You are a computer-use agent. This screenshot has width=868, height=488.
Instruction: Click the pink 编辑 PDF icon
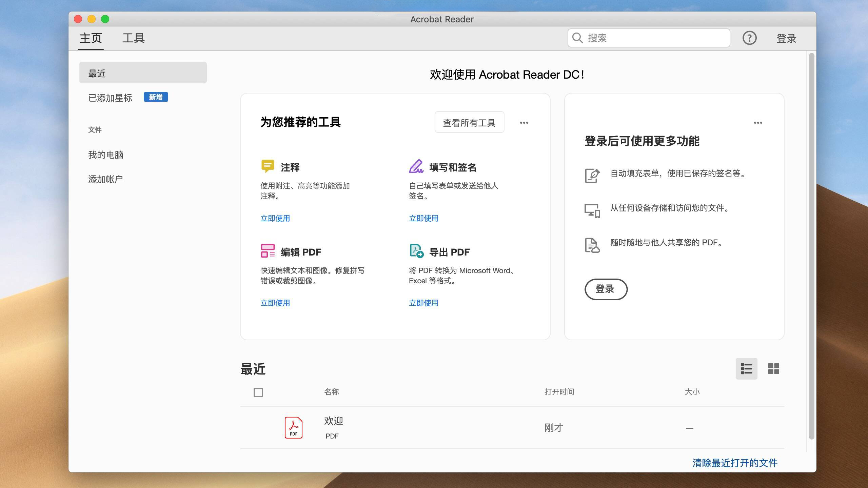[268, 251]
